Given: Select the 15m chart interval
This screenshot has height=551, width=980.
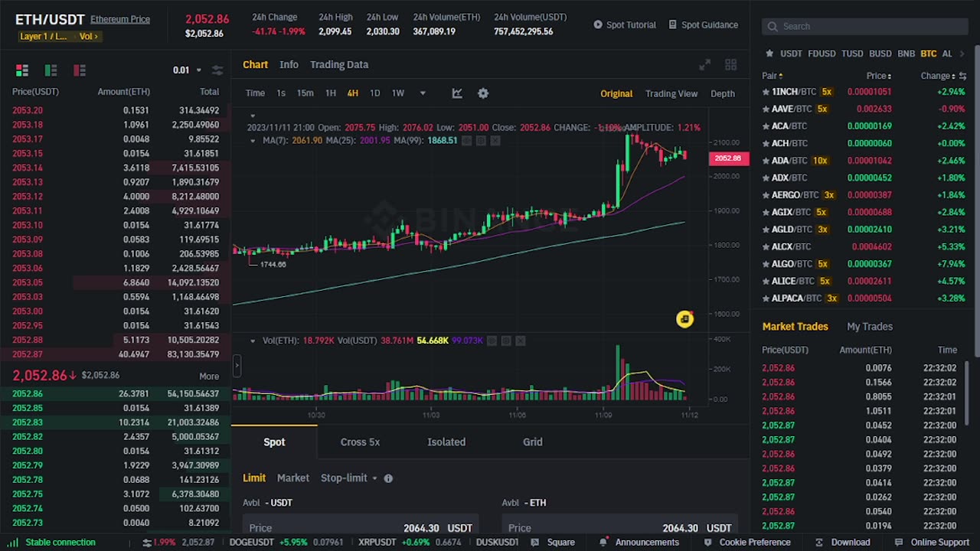Looking at the screenshot, I should coord(305,93).
